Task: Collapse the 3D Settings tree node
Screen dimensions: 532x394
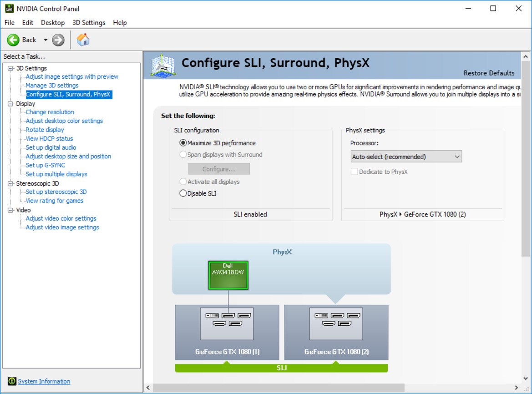Action: pyautogui.click(x=11, y=68)
